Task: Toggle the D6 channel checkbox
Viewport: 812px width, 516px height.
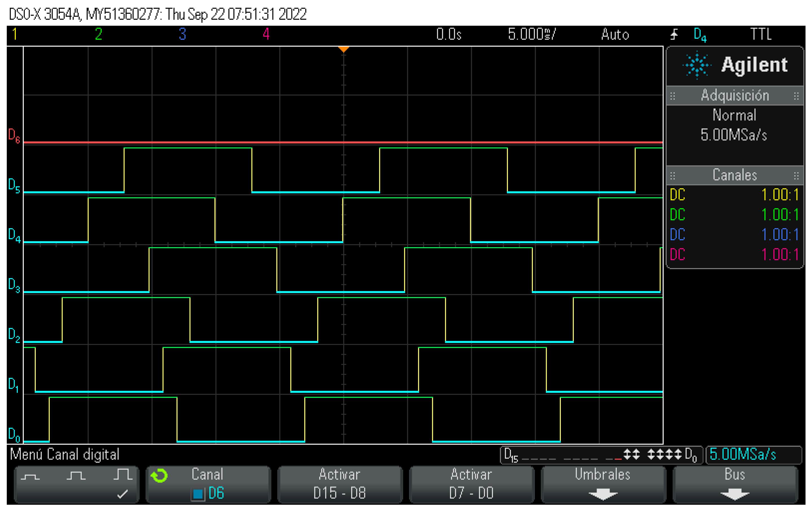Action: pos(198,494)
